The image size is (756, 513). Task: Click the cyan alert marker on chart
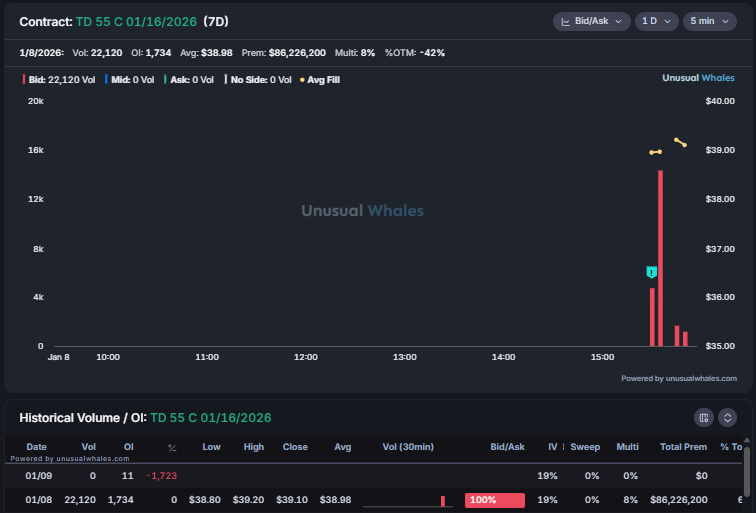pyautogui.click(x=651, y=272)
